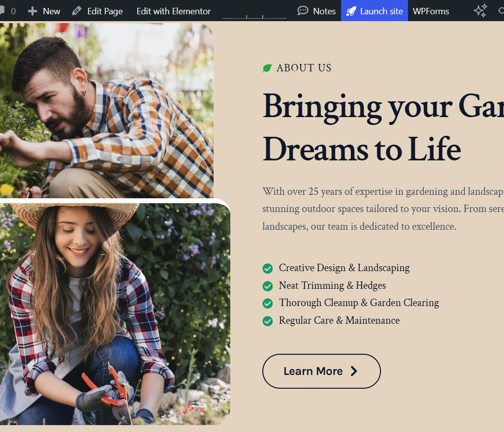Open the New content menu

44,11
